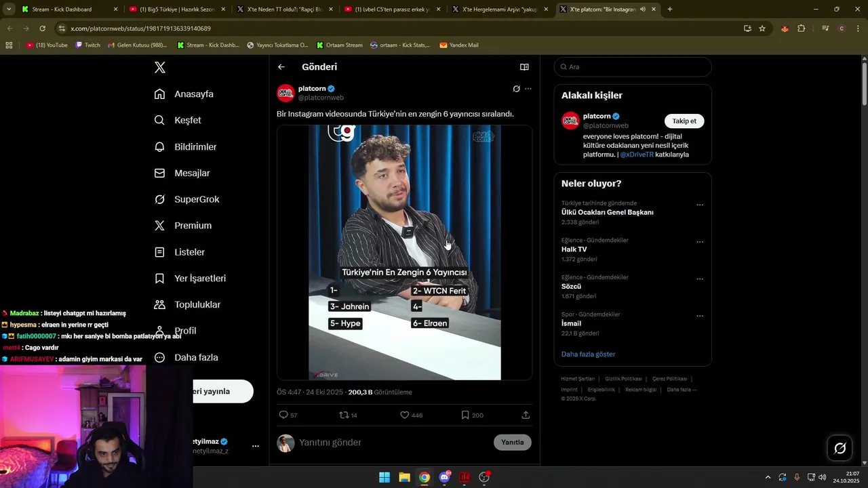
Task: Open Ülkü Ocakları Genel Başkanı trend
Action: point(607,212)
